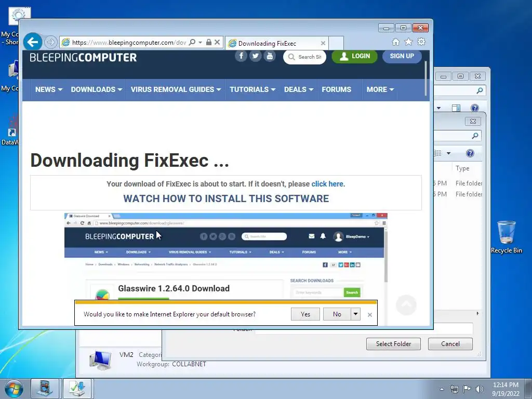Click the volume speaker tray icon
532x399 pixels.
click(480, 389)
